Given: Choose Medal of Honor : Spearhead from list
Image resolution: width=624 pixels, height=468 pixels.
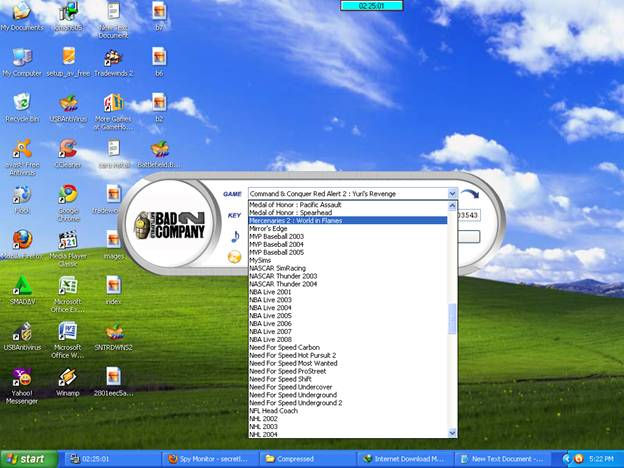Looking at the screenshot, I should tap(348, 213).
